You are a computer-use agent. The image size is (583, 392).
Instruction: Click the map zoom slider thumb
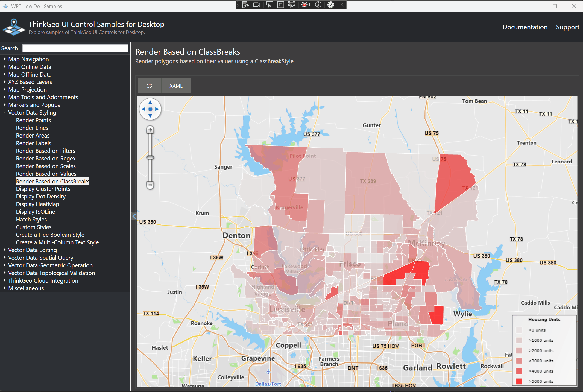pos(150,157)
